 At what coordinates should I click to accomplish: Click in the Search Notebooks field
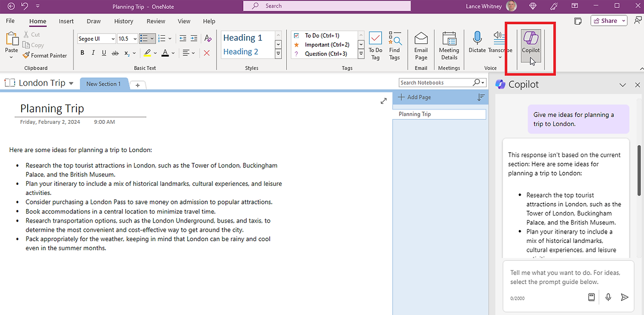436,82
